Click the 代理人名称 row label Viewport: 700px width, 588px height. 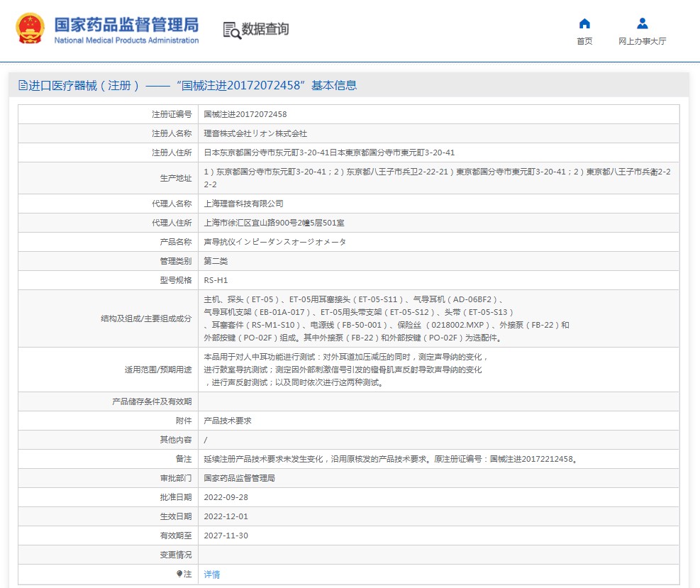coord(172,204)
